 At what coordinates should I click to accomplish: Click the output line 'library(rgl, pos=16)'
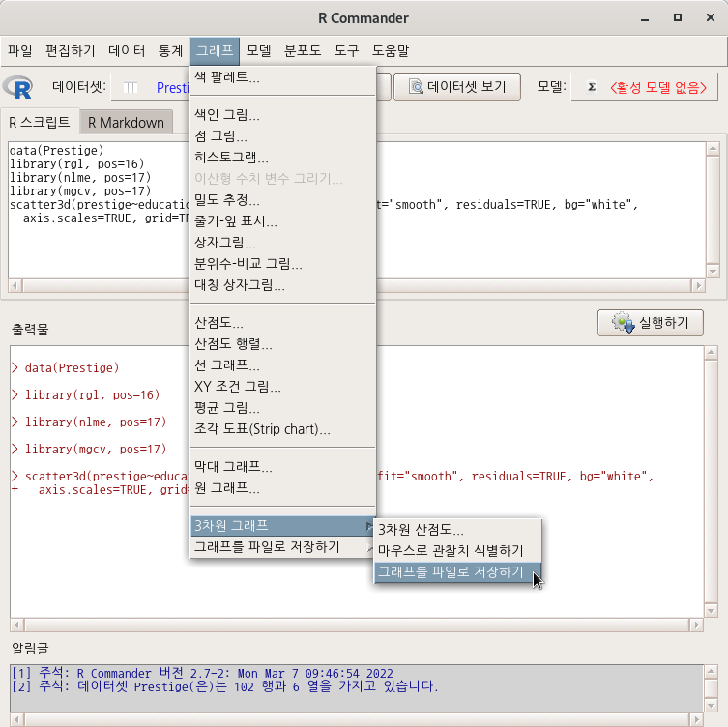coord(92,394)
